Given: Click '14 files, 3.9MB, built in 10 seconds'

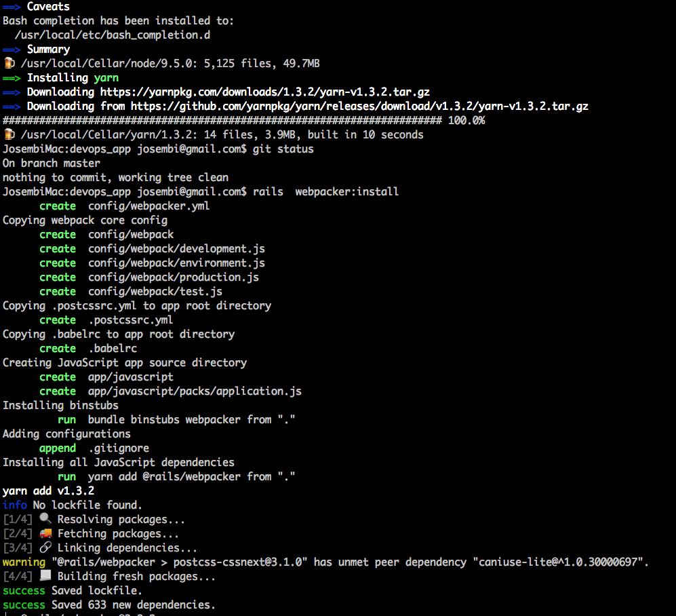Looking at the screenshot, I should pyautogui.click(x=313, y=134).
